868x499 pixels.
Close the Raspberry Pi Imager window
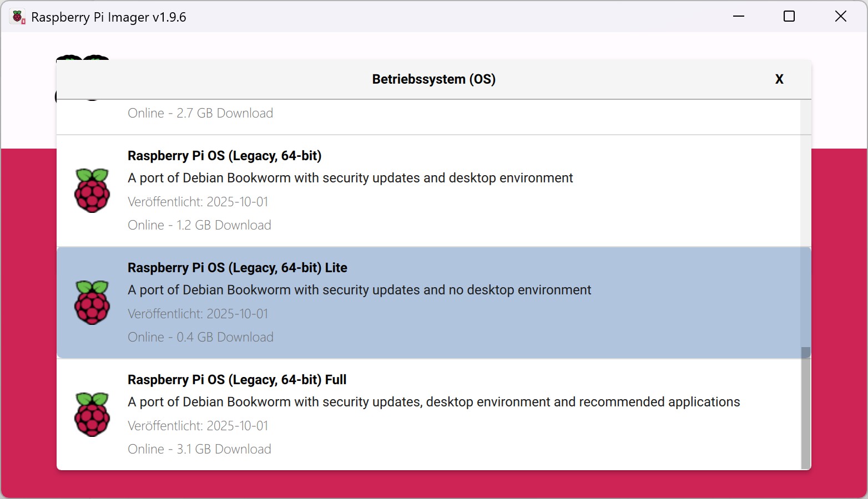pos(840,17)
